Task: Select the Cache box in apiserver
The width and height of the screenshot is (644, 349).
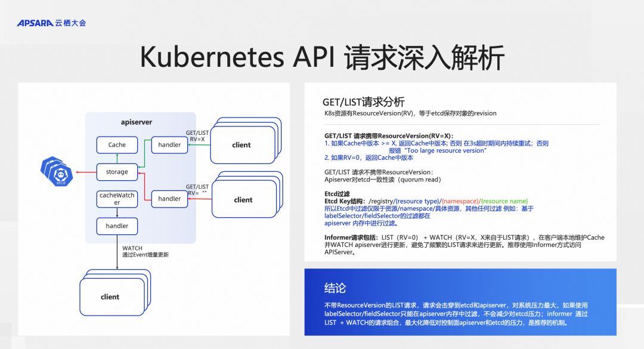Action: [117, 145]
